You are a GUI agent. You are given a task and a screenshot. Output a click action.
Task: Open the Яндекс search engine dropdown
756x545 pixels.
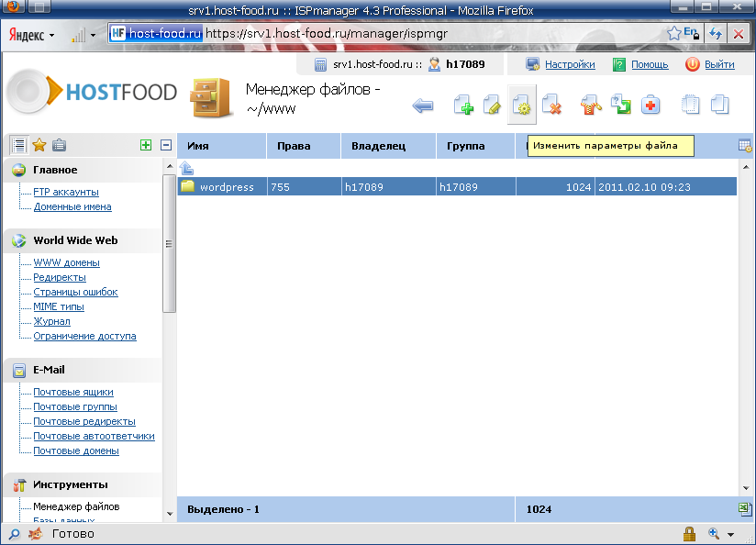pyautogui.click(x=32, y=35)
